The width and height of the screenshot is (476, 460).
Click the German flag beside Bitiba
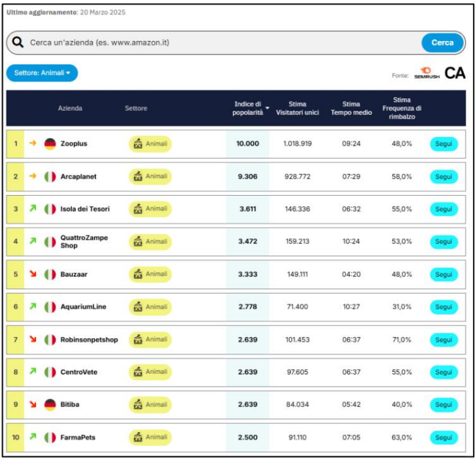point(50,405)
